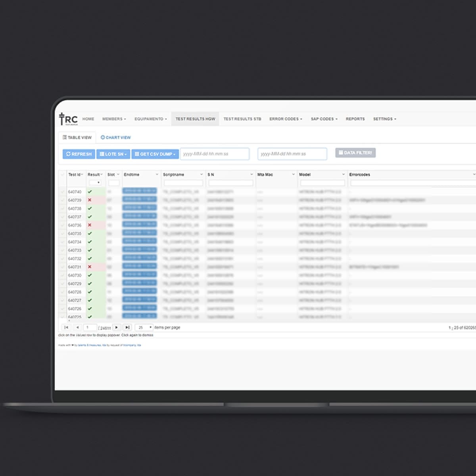Screen dimensions: 476x476
Task: Check the select-all checkbox in table header
Action: coord(62,175)
